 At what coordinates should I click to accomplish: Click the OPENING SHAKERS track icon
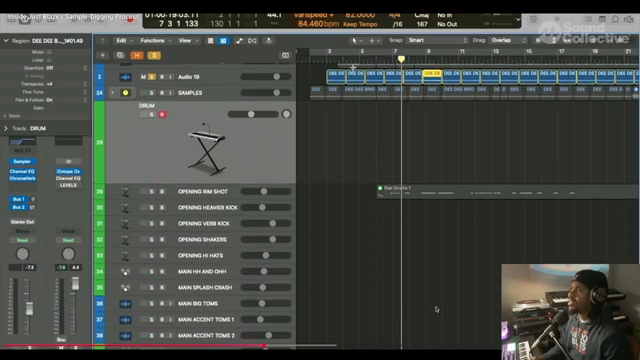coord(125,240)
